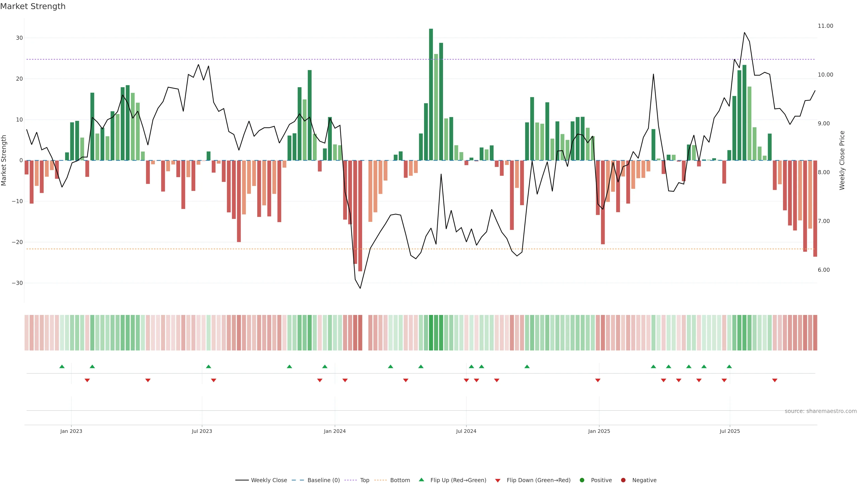This screenshot has height=488, width=868.
Task: Click the last red flip-down triangle marker
Action: [x=775, y=380]
